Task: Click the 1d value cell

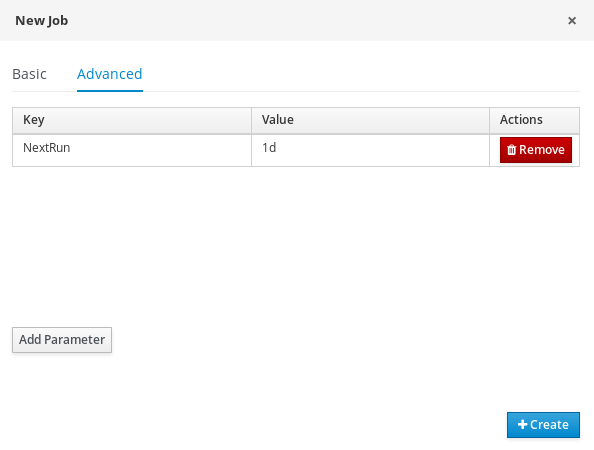Action: 370,150
